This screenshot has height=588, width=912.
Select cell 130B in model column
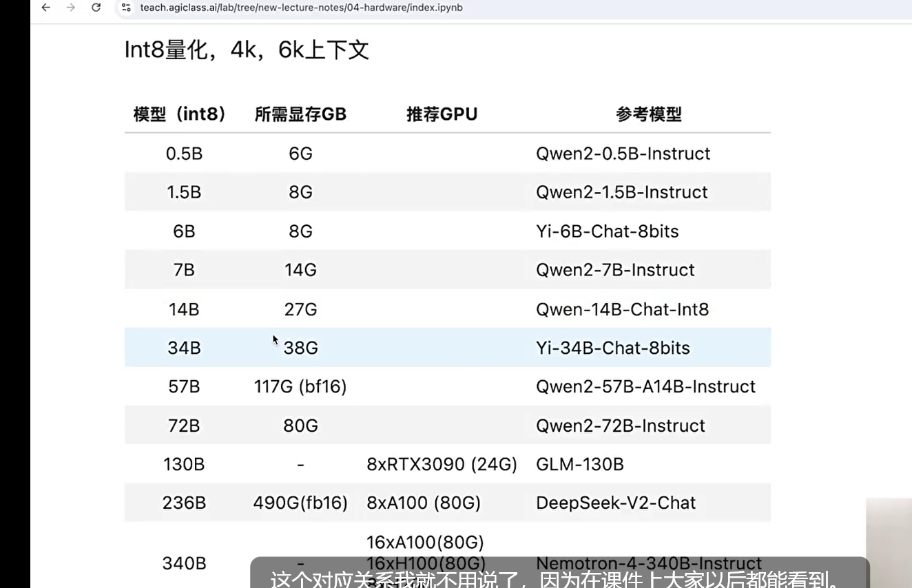(x=184, y=465)
